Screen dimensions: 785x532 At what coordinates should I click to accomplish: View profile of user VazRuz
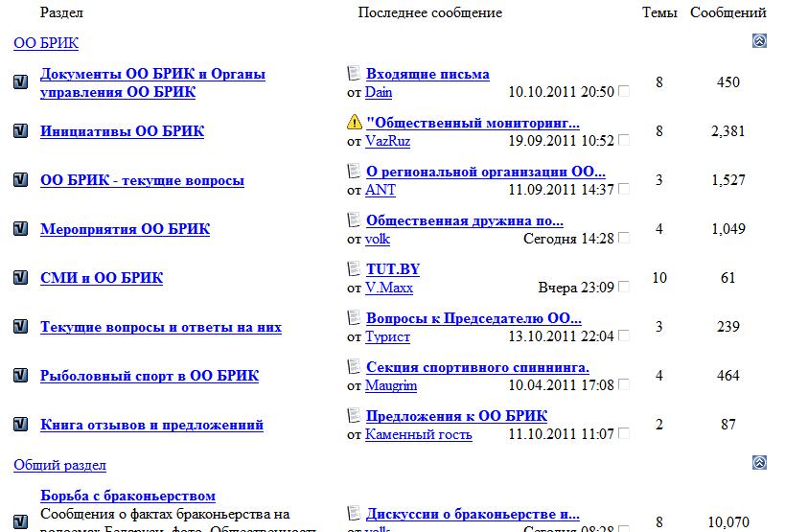387,141
